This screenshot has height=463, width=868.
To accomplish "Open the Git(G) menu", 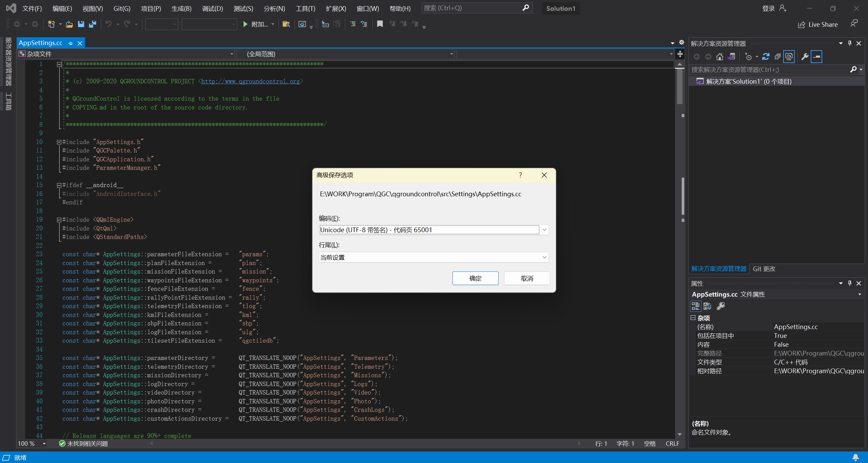I will click(x=122, y=8).
